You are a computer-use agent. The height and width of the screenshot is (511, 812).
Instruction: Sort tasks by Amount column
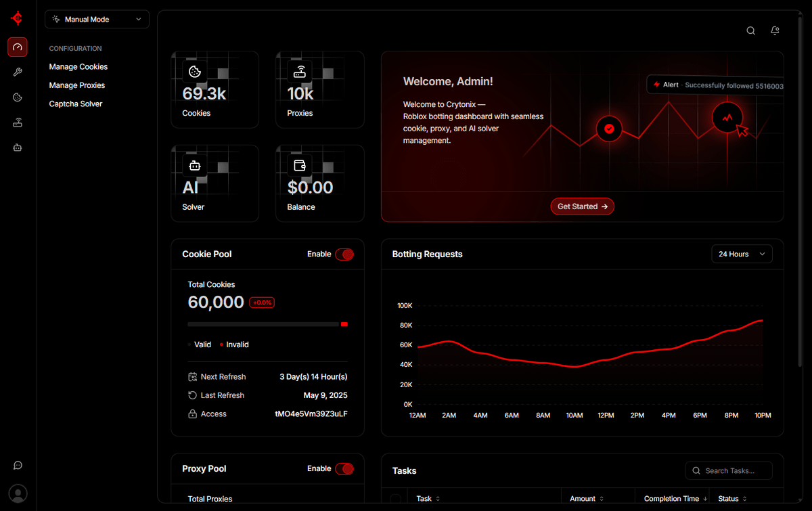[586, 499]
